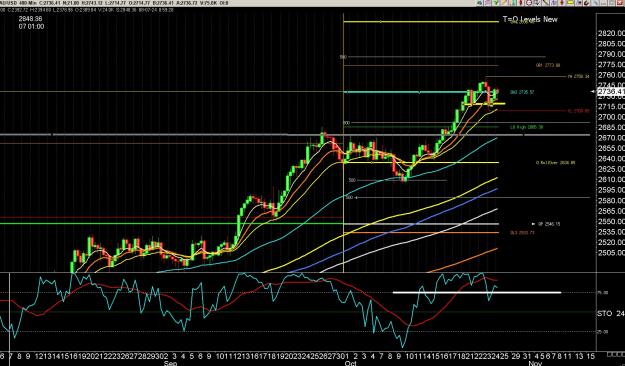Click the 2758.34 high level label

pos(578,77)
